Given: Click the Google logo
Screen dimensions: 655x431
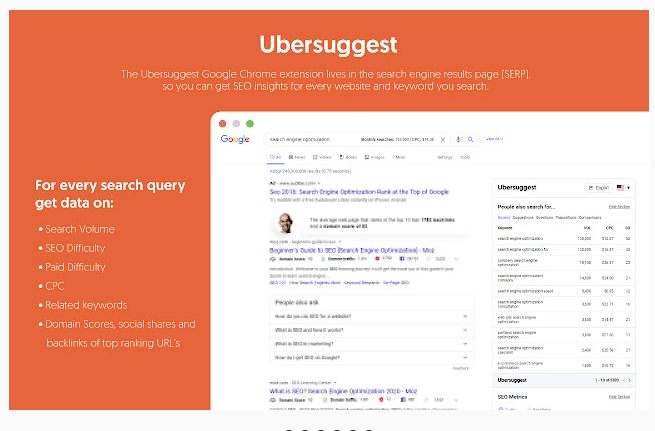Looking at the screenshot, I should [x=235, y=139].
